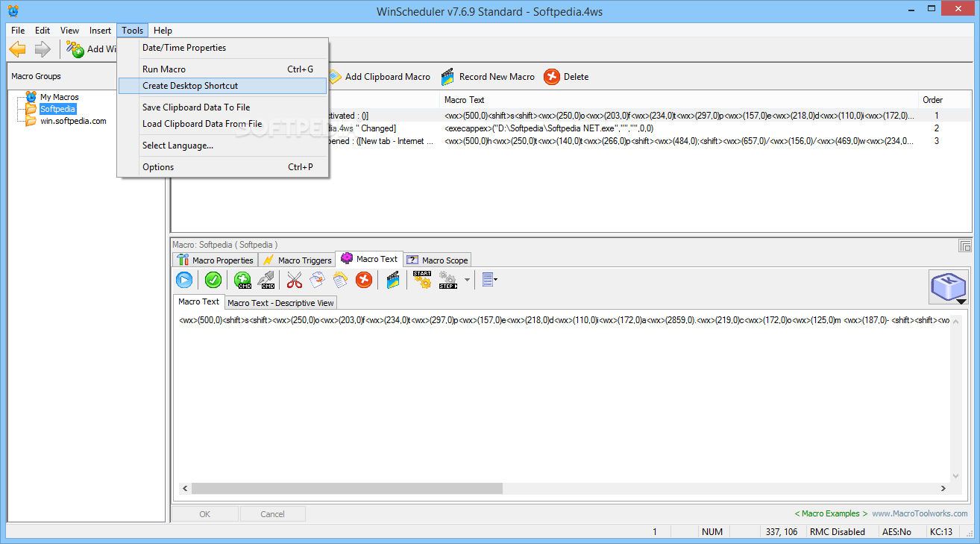
Task: Click the yellow Back arrow icon
Action: pos(18,49)
